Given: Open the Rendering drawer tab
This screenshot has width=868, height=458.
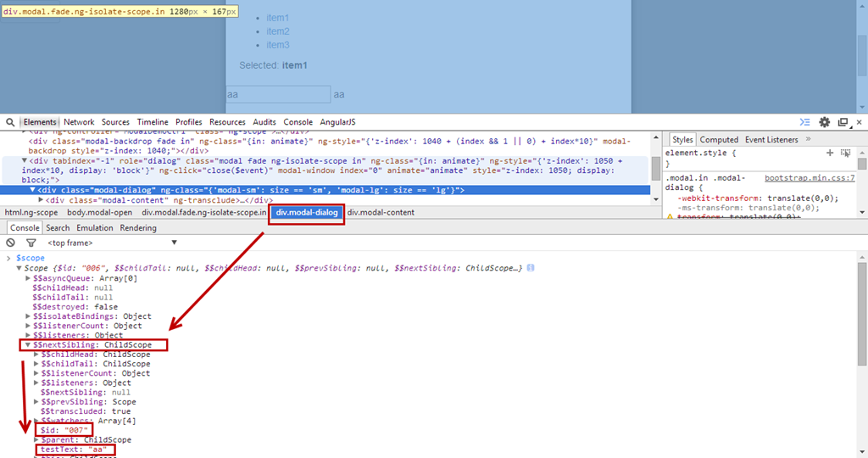Looking at the screenshot, I should [138, 227].
